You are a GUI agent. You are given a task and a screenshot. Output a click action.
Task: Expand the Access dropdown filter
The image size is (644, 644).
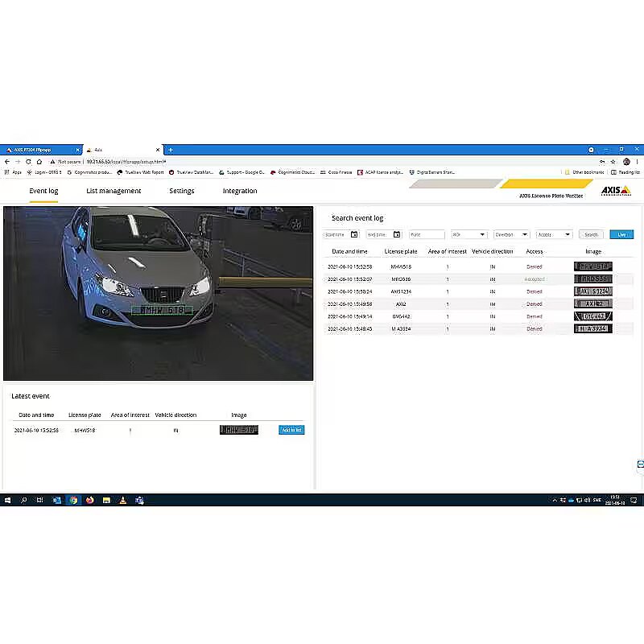(554, 234)
